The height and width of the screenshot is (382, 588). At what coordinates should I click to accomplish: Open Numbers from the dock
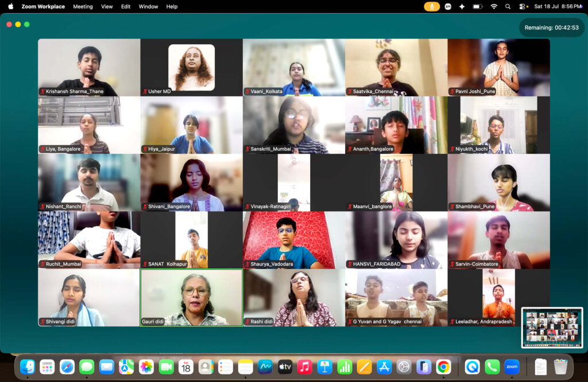[x=345, y=367]
